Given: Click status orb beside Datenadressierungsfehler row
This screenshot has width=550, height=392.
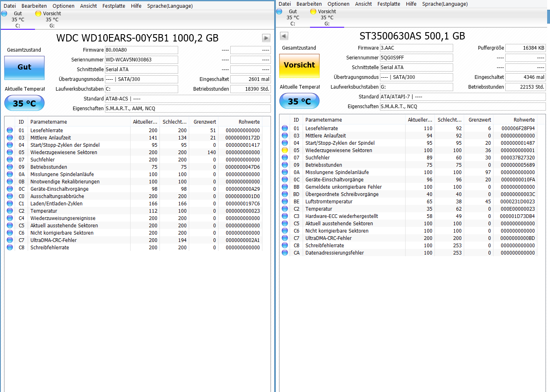Looking at the screenshot, I should [285, 253].
